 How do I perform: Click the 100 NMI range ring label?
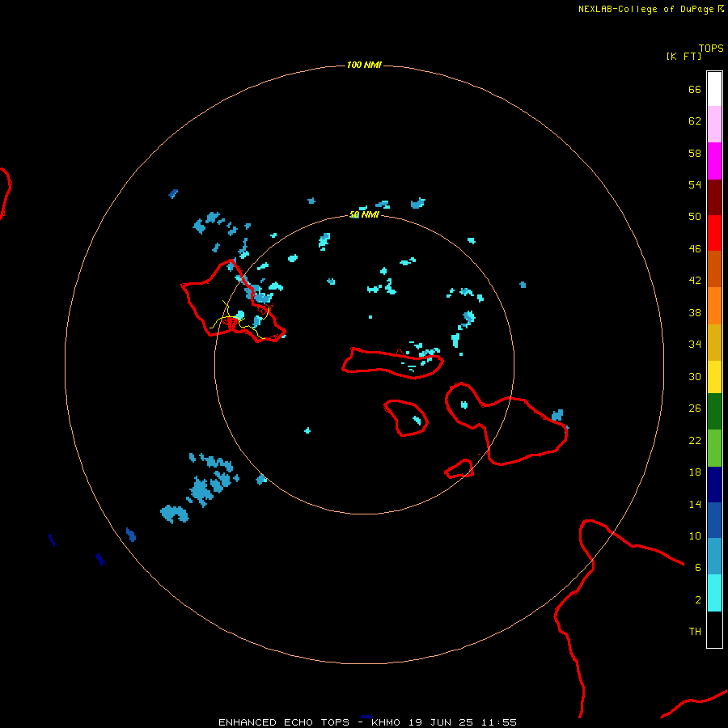(x=364, y=65)
